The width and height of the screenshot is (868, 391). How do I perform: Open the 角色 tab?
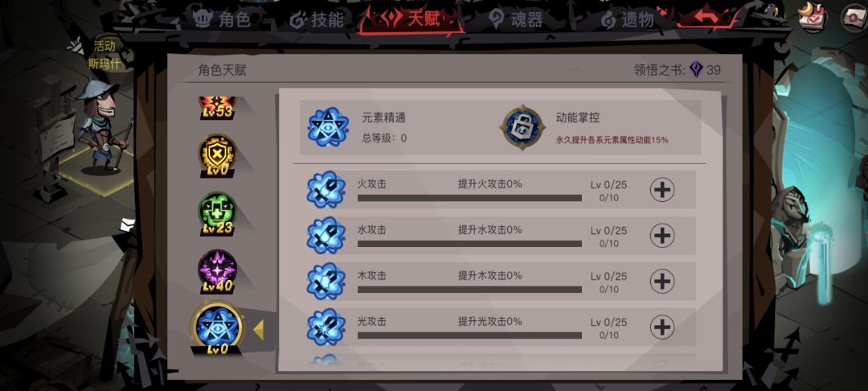click(222, 20)
